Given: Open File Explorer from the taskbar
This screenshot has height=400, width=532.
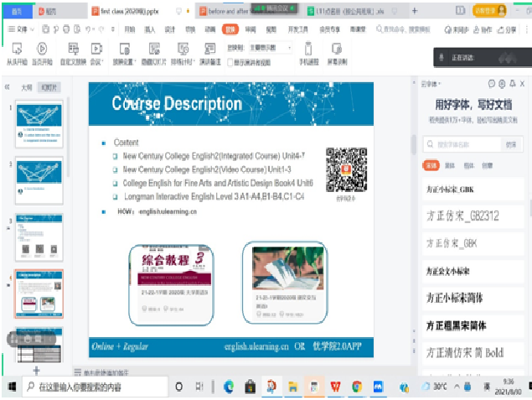Looking at the screenshot, I should [292, 387].
